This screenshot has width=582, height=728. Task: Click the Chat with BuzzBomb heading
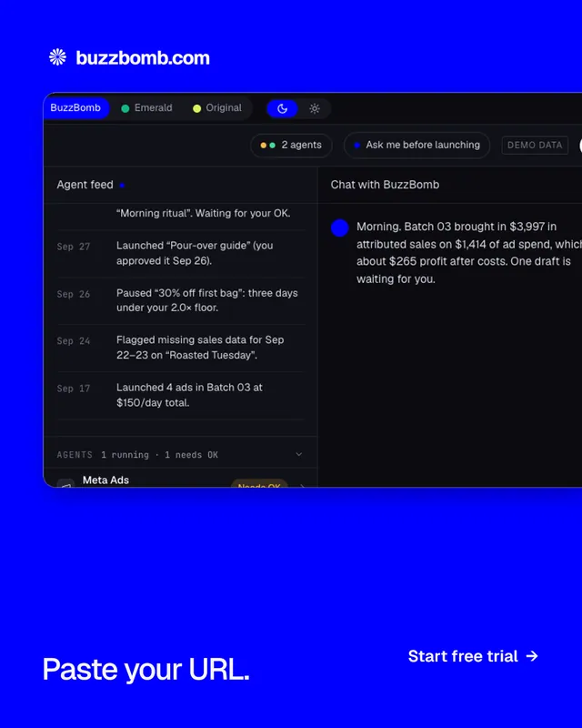(385, 185)
